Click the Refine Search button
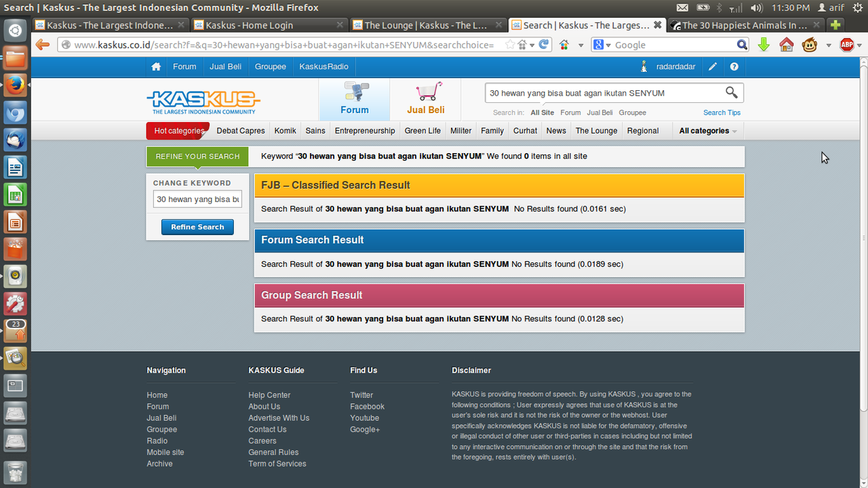This screenshot has height=488, width=868. pyautogui.click(x=197, y=227)
